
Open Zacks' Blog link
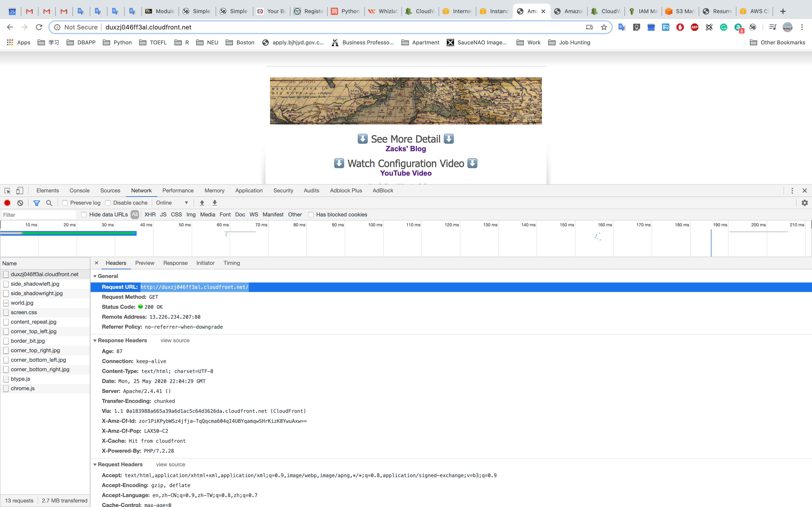pyautogui.click(x=405, y=149)
